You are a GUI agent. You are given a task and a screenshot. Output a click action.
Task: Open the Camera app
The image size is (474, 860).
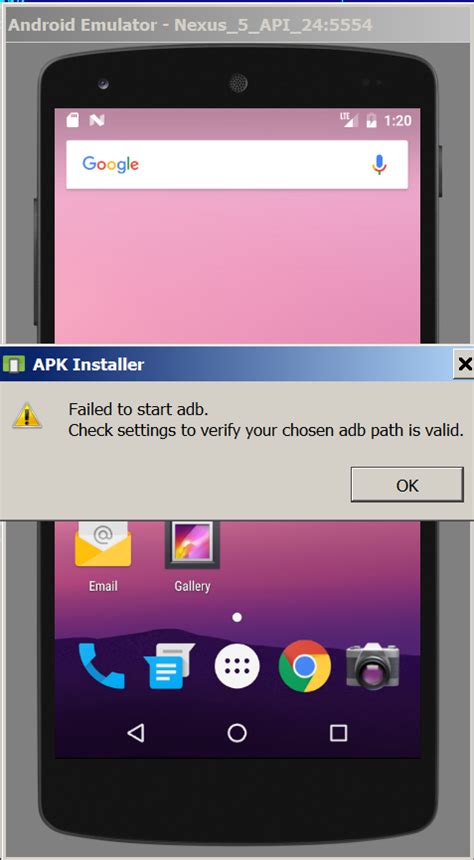(x=373, y=666)
